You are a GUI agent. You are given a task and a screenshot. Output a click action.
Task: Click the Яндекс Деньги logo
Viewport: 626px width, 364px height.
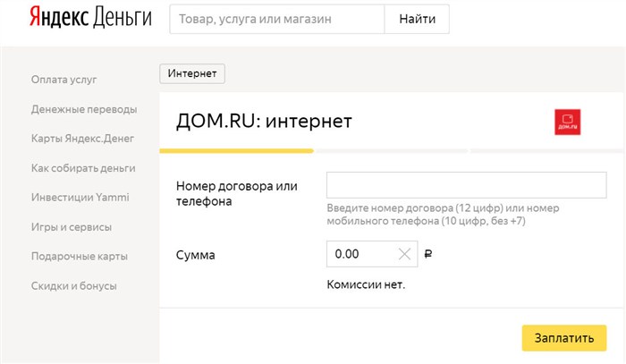[x=90, y=19]
